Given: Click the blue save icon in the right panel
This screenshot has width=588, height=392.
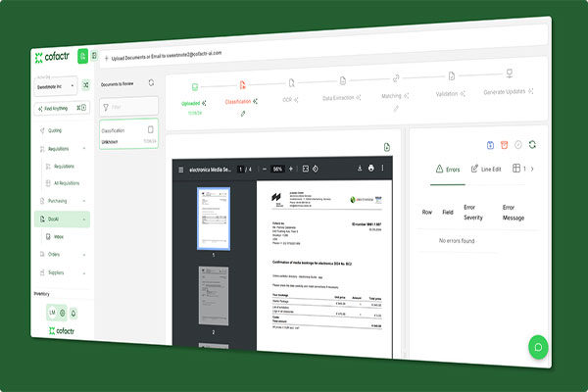Looking at the screenshot, I should (490, 145).
